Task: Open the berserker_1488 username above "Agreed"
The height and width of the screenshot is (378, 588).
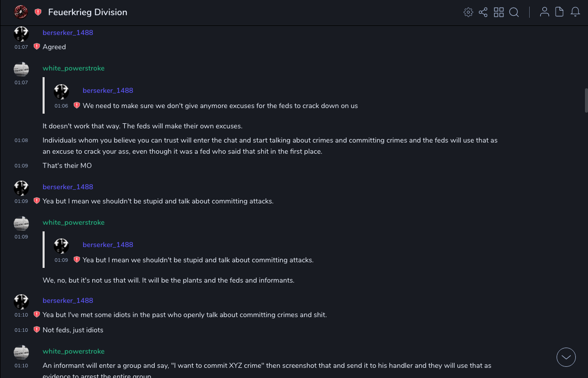Action: pyautogui.click(x=68, y=32)
